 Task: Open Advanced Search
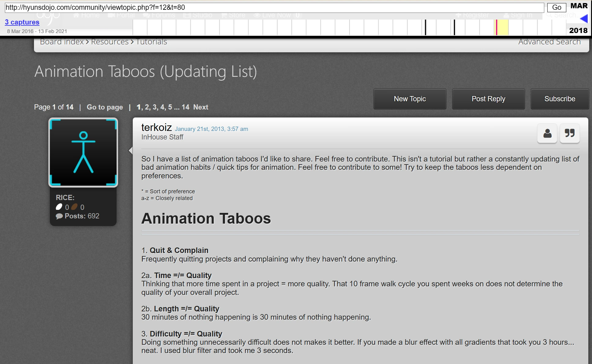549,42
